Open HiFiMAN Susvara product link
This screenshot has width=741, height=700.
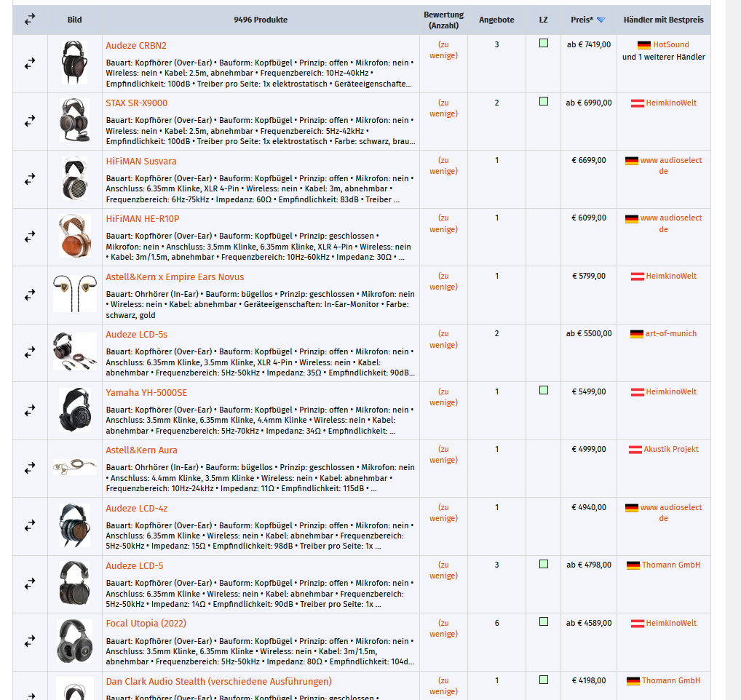point(141,162)
